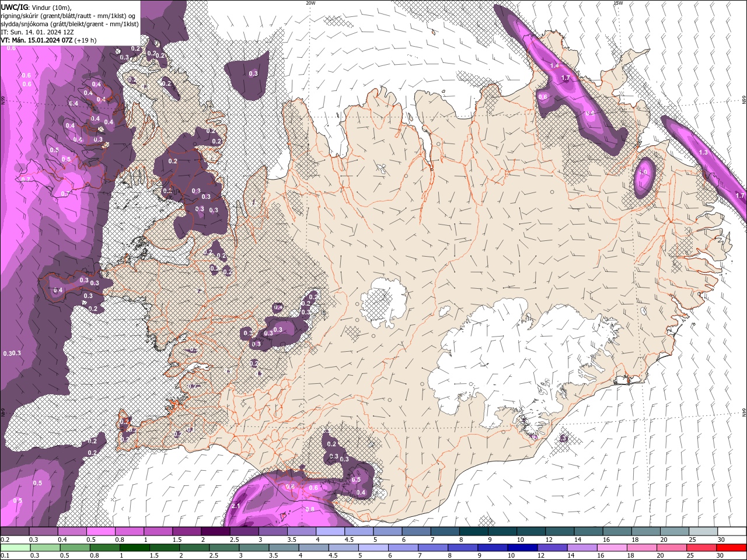Click the bright pink 0.5 swatch in upper legend
Screen dimensions: 747x560
point(100,531)
